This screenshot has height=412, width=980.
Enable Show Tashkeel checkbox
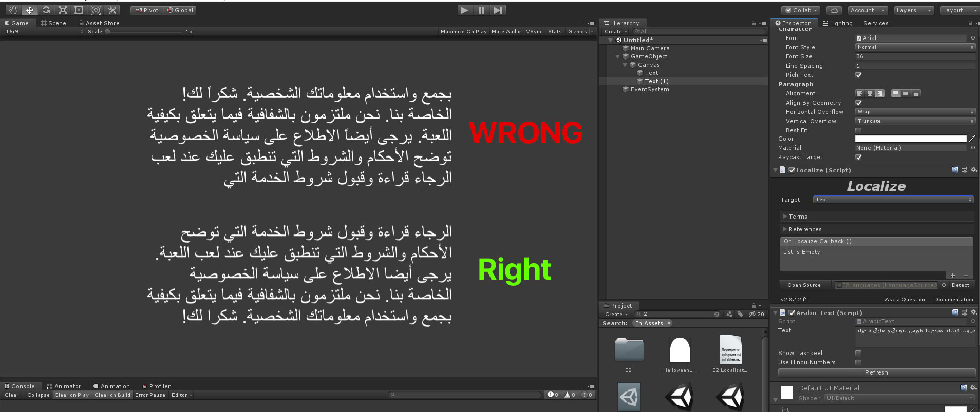coord(858,353)
